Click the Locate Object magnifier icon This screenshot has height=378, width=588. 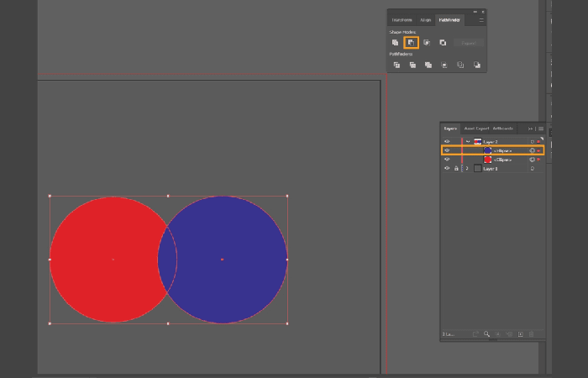(486, 333)
